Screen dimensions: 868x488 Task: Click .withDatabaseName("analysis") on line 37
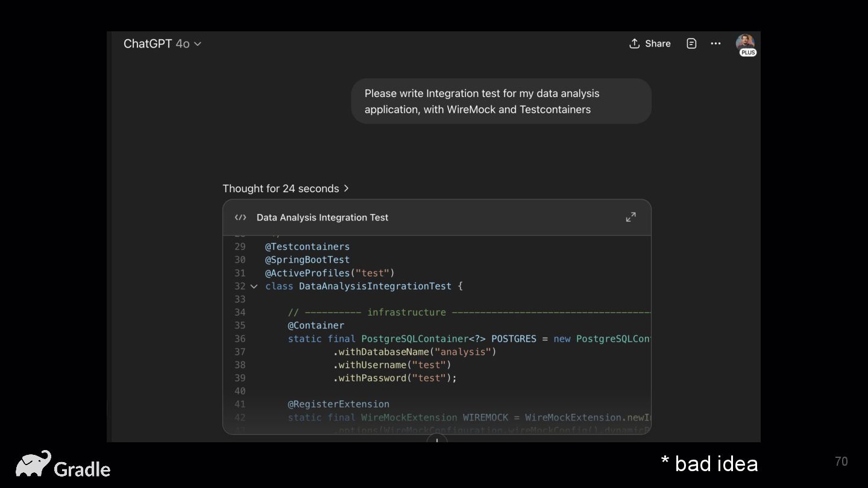coord(415,352)
